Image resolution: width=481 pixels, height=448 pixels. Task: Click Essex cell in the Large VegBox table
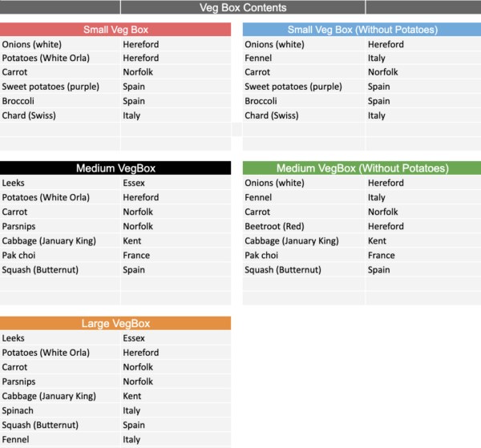pos(134,338)
